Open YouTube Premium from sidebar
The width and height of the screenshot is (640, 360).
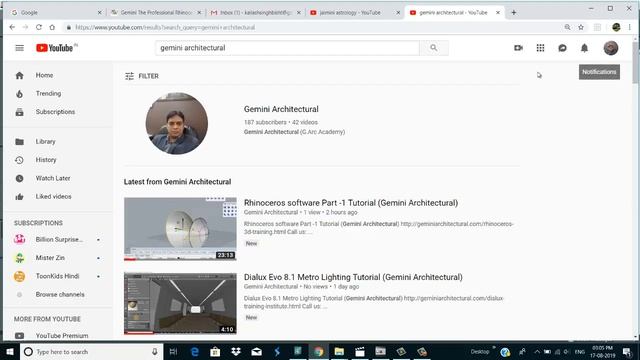[x=62, y=336]
